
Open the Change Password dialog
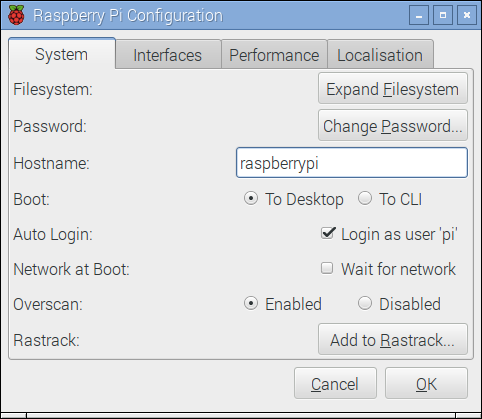(393, 126)
